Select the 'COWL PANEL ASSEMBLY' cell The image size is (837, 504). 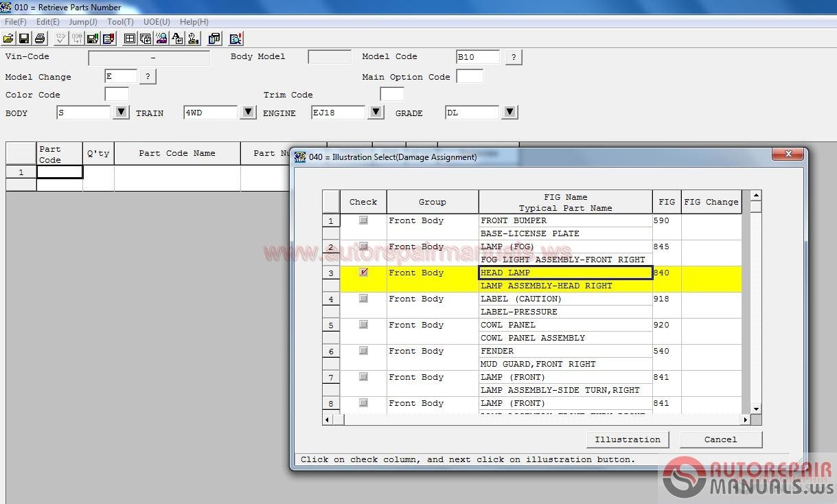(x=565, y=338)
